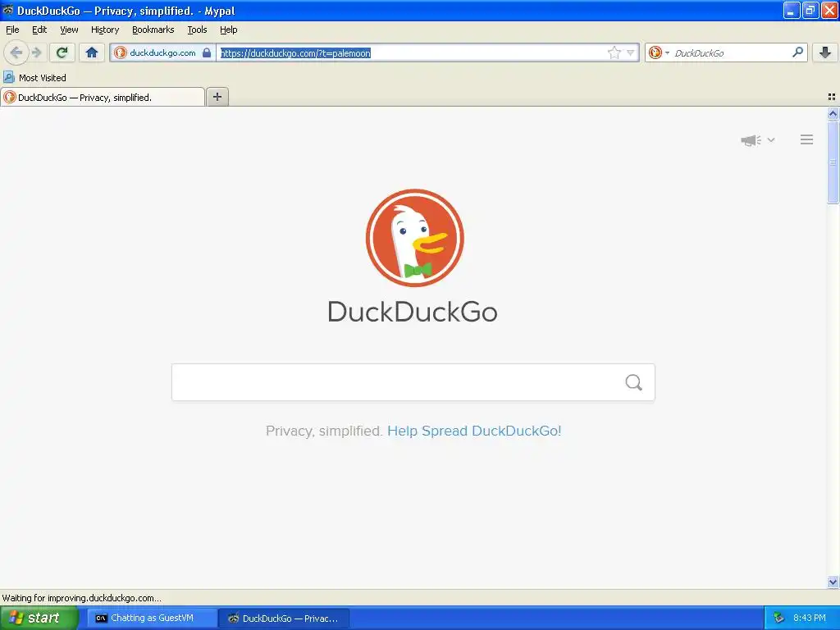Click the Mypal icon in title bar

click(8, 10)
